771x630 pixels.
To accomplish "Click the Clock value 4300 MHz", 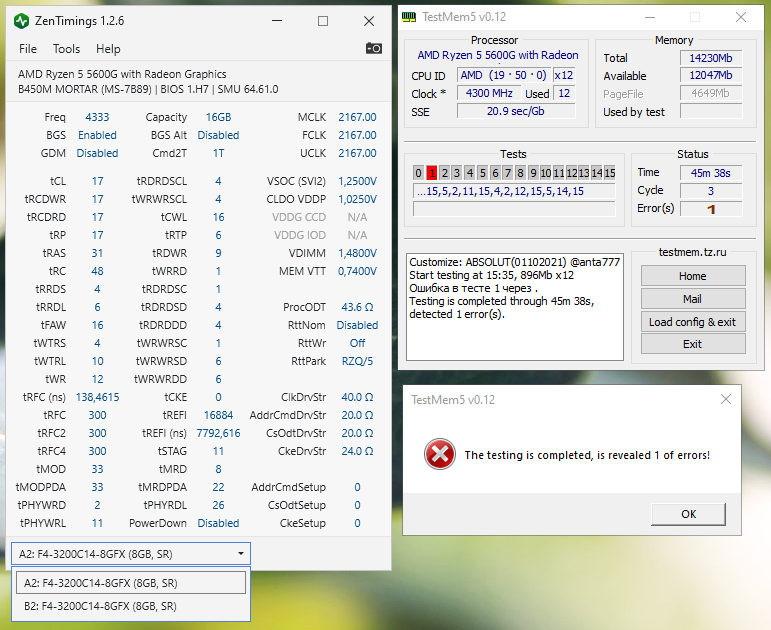I will [489, 93].
